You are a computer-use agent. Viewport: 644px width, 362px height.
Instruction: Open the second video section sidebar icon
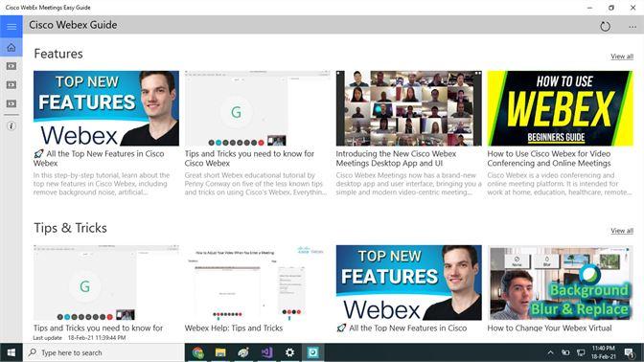click(11, 85)
